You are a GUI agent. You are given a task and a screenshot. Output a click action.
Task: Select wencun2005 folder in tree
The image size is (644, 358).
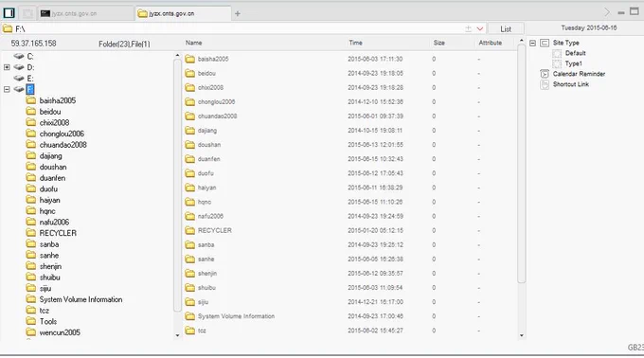click(60, 333)
